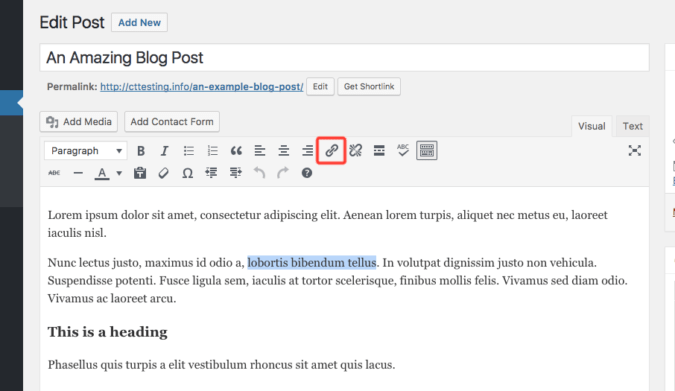
Task: Switch to the Visual editor tab
Action: pyautogui.click(x=591, y=126)
